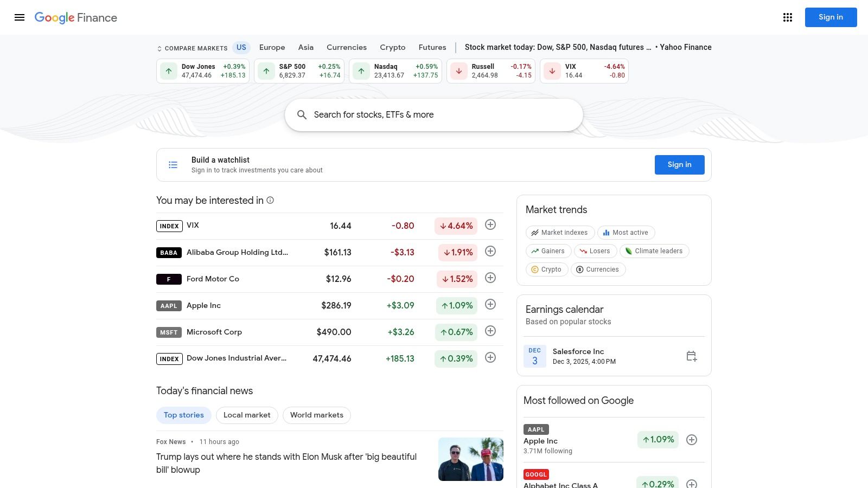Select the World markets filter chip
This screenshot has width=868, height=488.
tap(316, 415)
